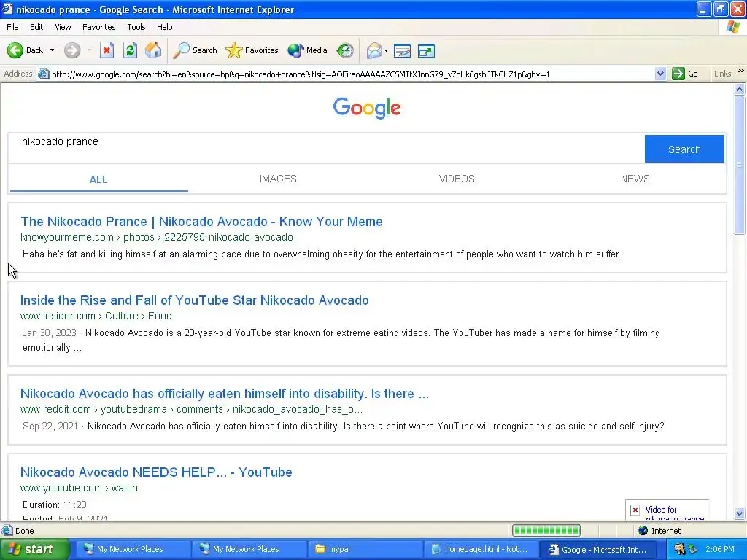Click the first system tray icon
The image size is (747, 560).
point(679,550)
